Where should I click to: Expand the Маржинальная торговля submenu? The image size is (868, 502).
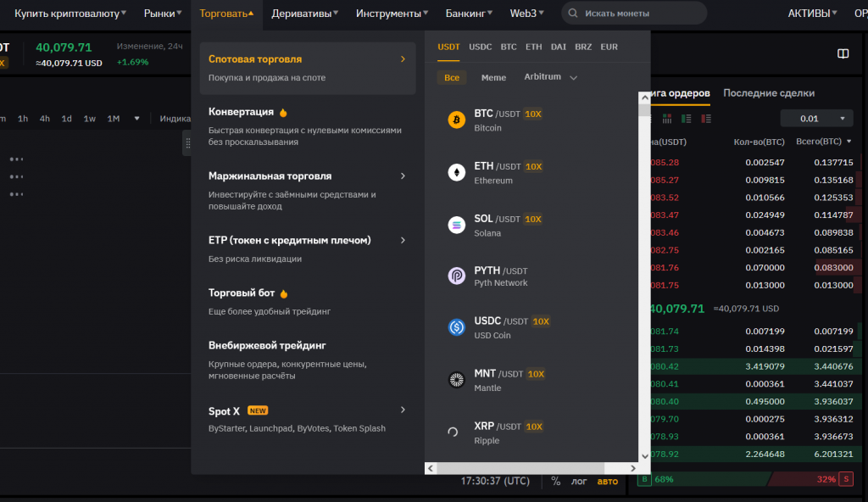click(403, 176)
